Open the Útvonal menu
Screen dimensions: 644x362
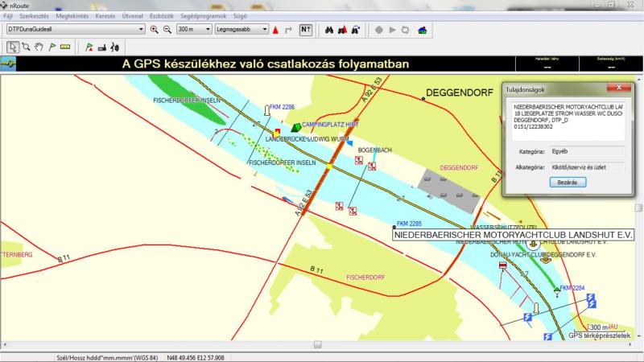click(133, 16)
